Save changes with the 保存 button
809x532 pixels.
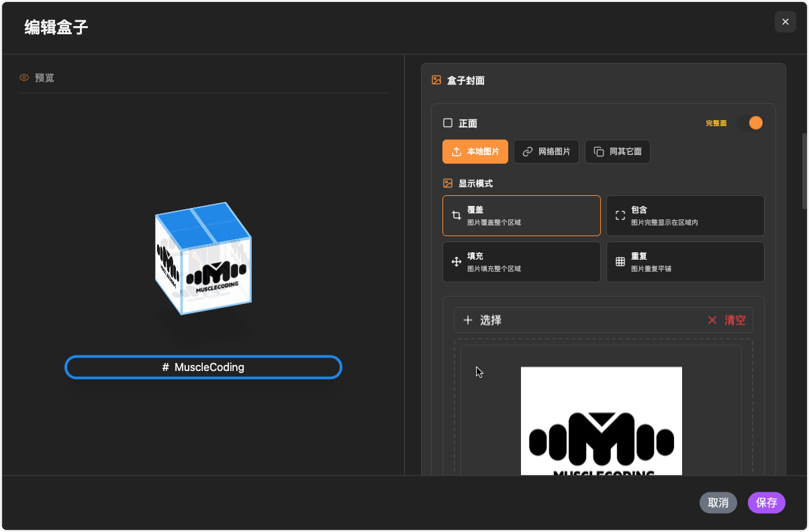767,502
